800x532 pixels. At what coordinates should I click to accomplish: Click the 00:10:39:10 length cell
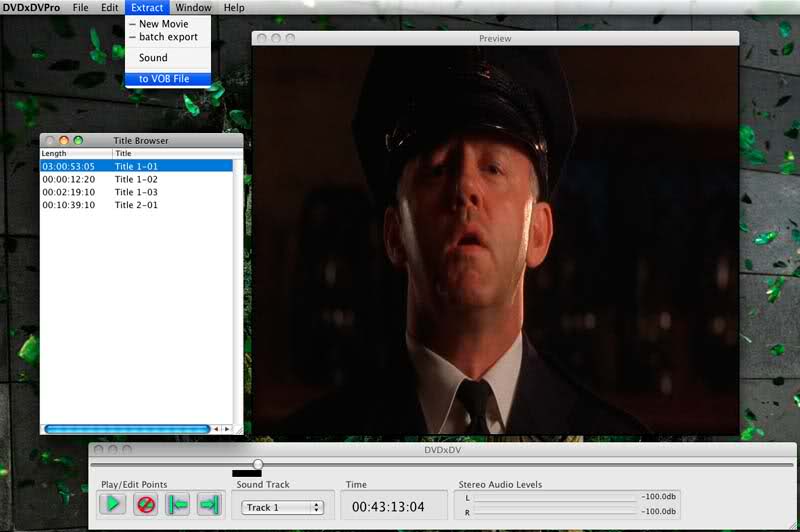point(69,205)
